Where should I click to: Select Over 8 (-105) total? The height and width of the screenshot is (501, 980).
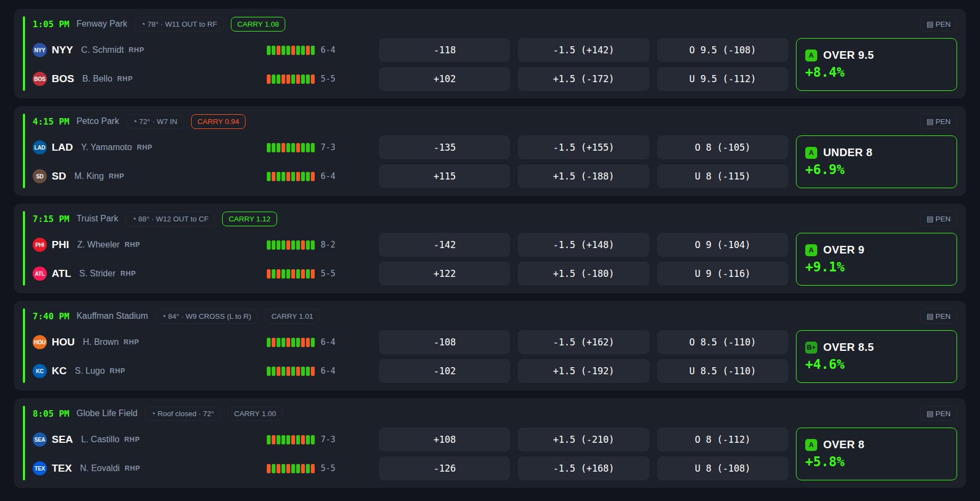tap(722, 147)
